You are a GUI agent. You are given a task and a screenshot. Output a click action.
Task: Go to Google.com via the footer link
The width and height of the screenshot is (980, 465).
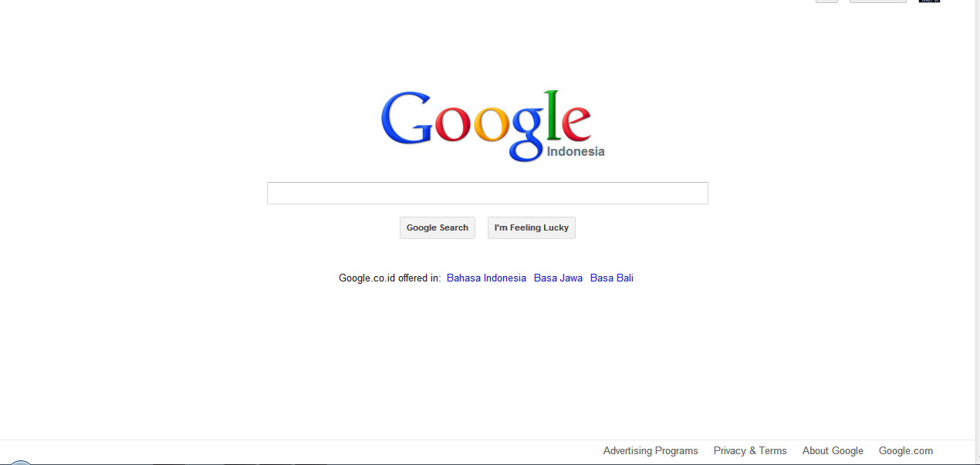[x=906, y=450]
